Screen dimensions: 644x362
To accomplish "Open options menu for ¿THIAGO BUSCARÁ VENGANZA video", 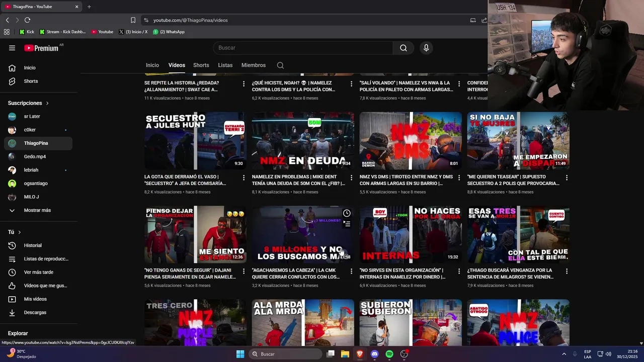I will 567,271.
